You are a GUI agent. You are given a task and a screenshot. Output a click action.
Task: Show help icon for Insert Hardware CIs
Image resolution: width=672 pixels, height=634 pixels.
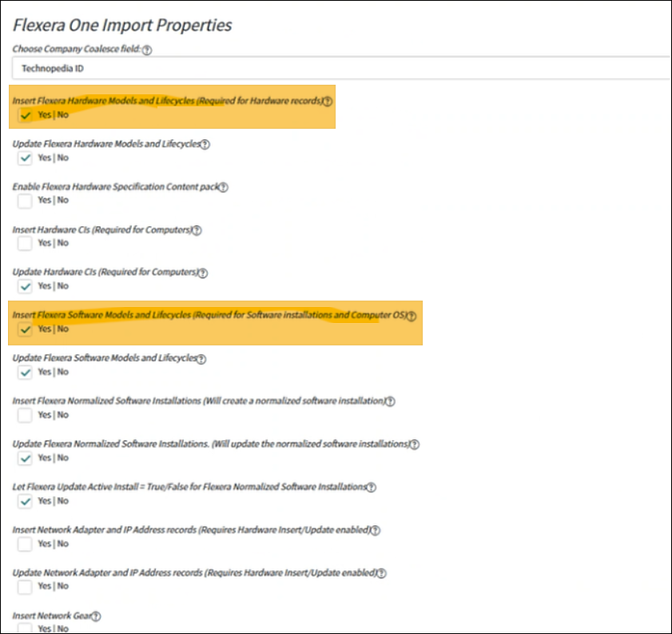coord(197,230)
